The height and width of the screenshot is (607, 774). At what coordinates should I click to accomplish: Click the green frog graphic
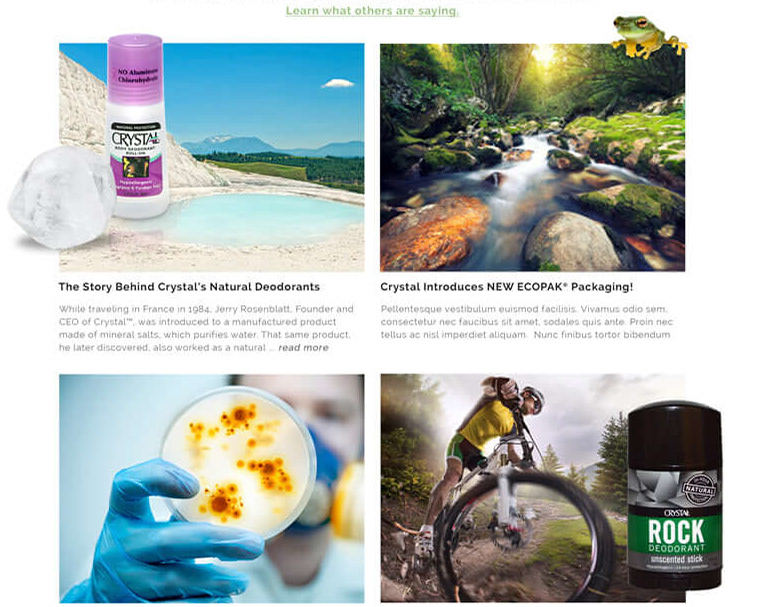(x=648, y=36)
